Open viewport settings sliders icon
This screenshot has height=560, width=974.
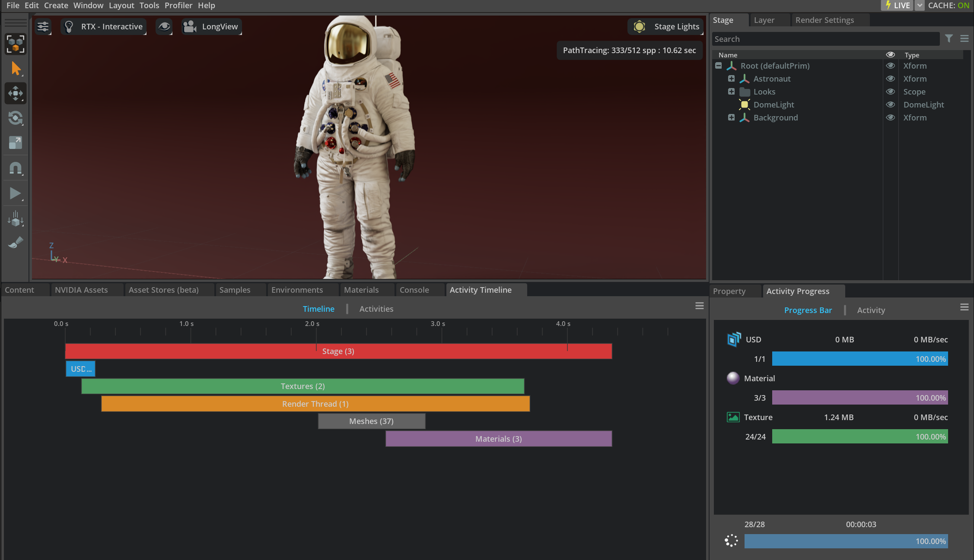(x=43, y=27)
